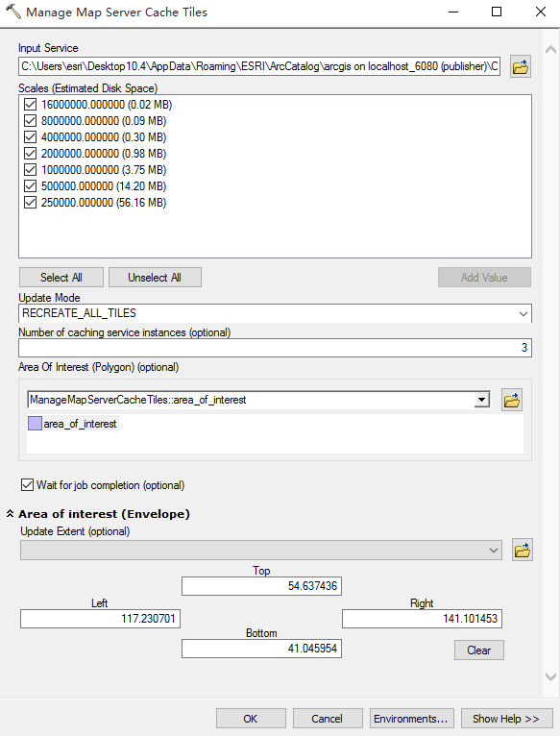560x736 pixels.
Task: Browse for Input Service folder icon
Action: pos(520,66)
